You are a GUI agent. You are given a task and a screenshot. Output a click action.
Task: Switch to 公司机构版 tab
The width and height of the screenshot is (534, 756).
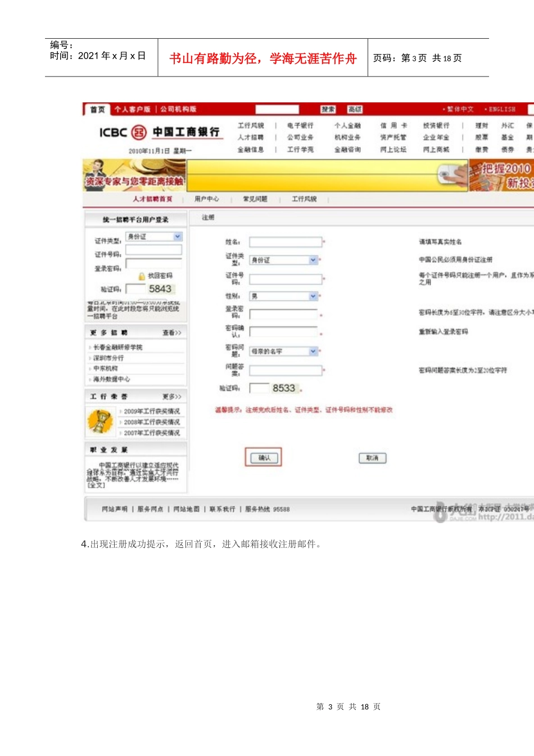coord(178,109)
